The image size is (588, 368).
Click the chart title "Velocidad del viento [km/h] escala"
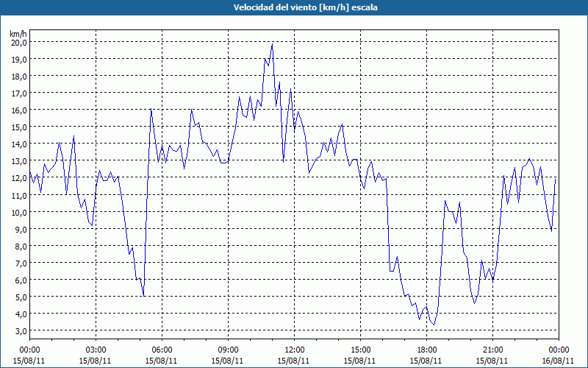click(x=305, y=7)
